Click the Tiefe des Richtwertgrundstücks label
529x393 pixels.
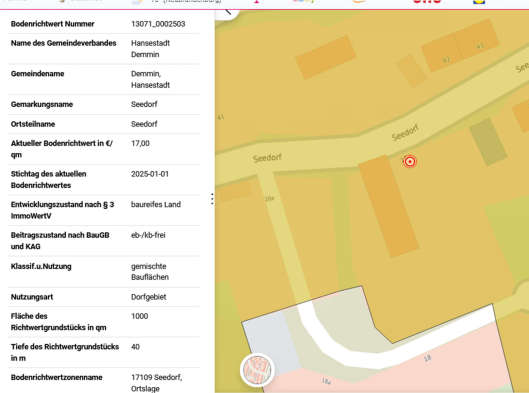(x=65, y=353)
